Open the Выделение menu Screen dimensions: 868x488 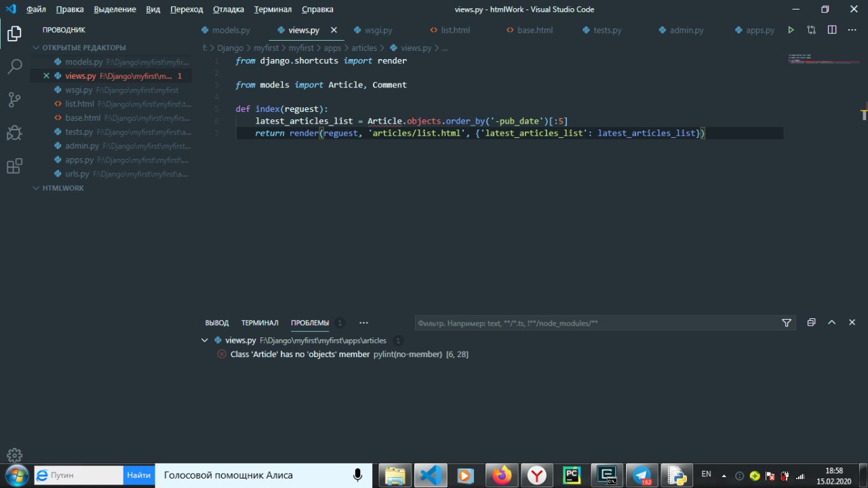tap(115, 10)
